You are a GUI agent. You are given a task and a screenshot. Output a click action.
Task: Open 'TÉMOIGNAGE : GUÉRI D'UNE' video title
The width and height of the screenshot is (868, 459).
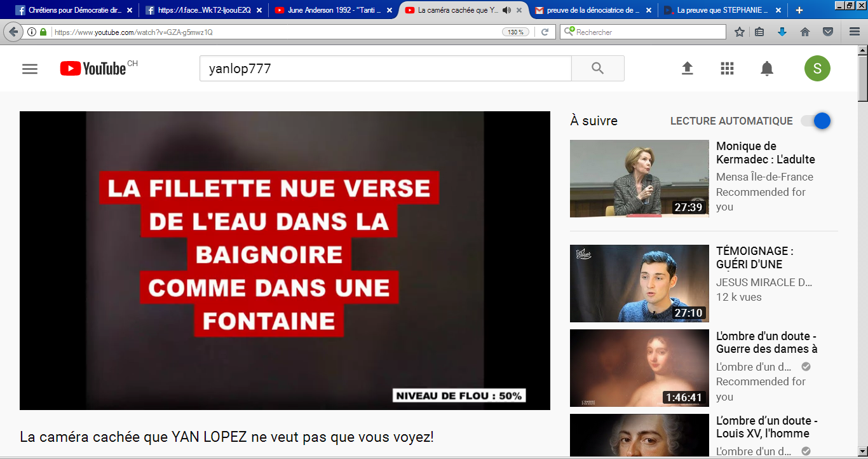pyautogui.click(x=754, y=257)
